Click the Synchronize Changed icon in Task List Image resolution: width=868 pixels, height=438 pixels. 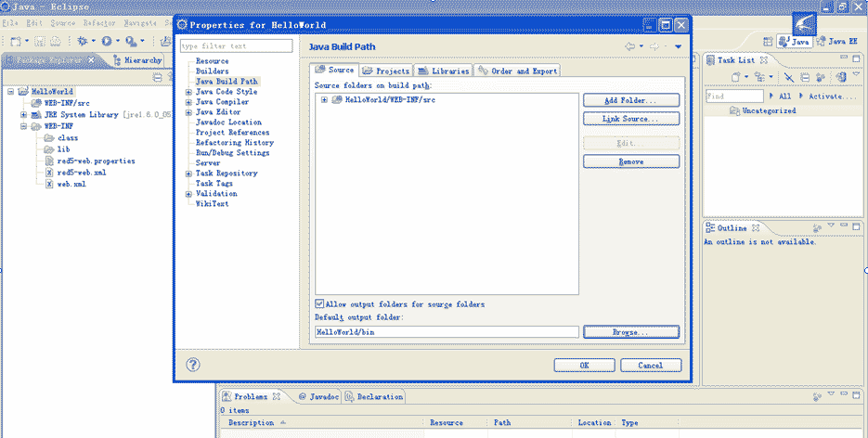tap(841, 77)
